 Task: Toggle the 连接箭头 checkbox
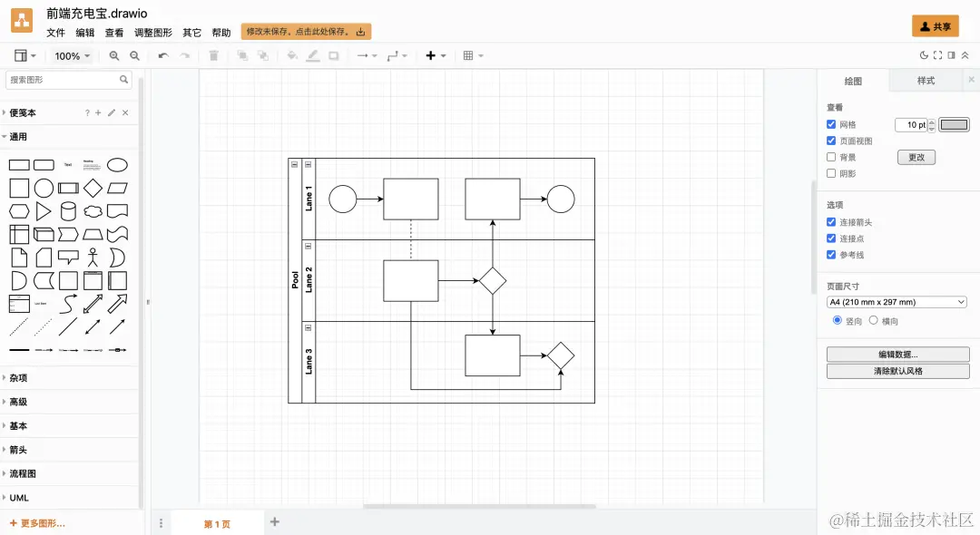831,221
